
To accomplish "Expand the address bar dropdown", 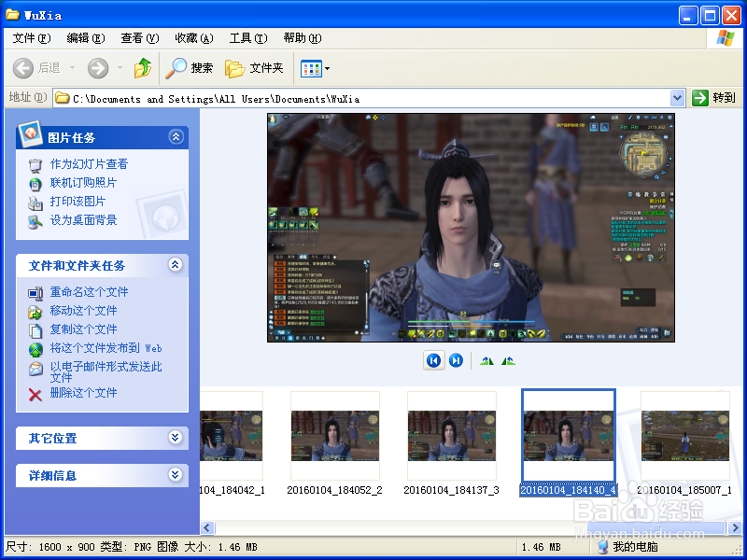I will 678,99.
